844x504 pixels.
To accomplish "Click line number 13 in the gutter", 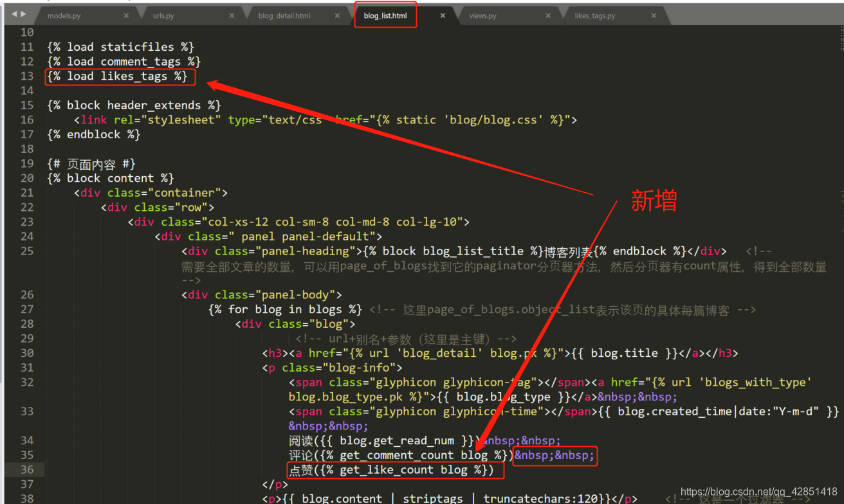I will tap(26, 76).
